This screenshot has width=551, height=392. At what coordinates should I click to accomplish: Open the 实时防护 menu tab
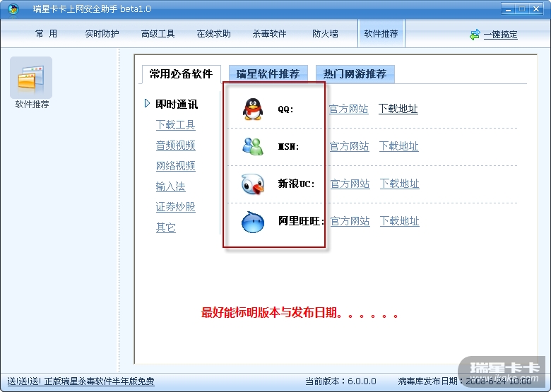[102, 34]
